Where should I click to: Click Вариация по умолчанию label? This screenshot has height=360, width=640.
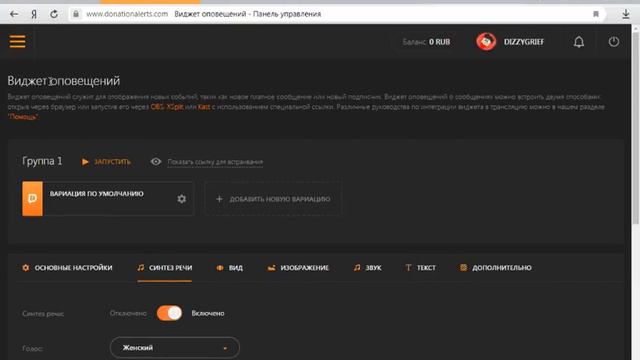[97, 193]
